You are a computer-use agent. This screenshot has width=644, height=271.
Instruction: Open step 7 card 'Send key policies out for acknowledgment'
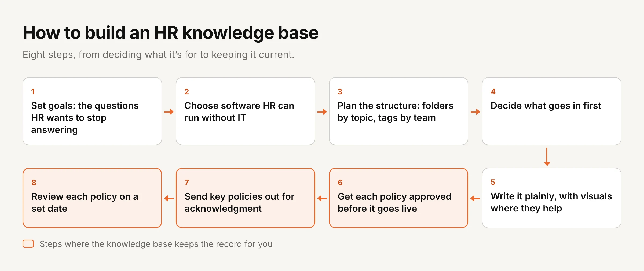[245, 198]
